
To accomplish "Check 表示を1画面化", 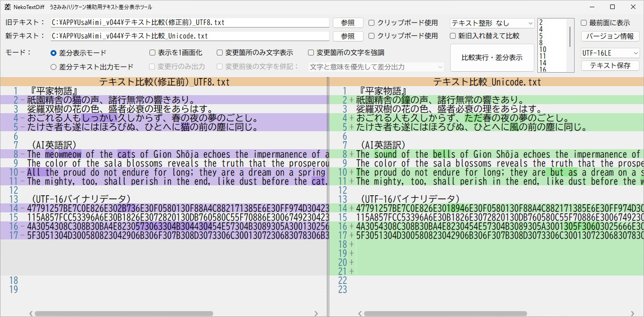I will [x=152, y=52].
